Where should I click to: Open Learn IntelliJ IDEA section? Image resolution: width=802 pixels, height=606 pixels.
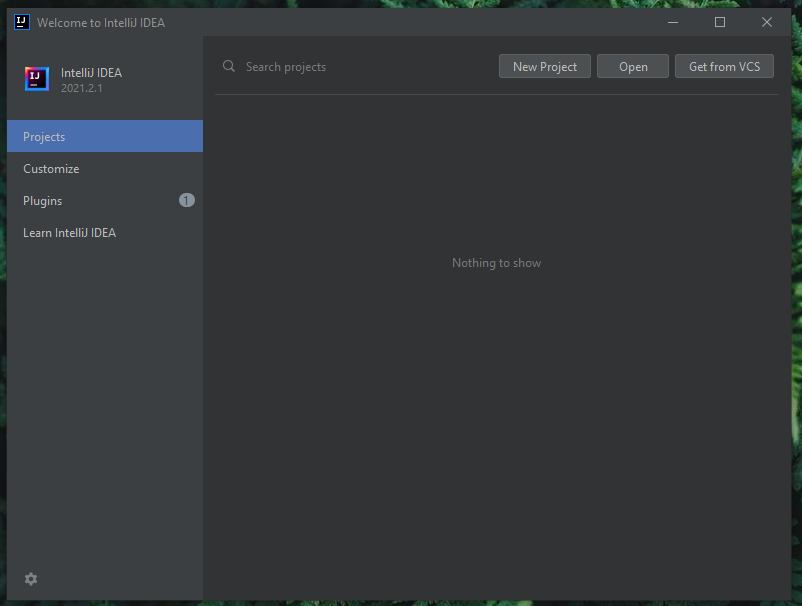pyautogui.click(x=105, y=233)
